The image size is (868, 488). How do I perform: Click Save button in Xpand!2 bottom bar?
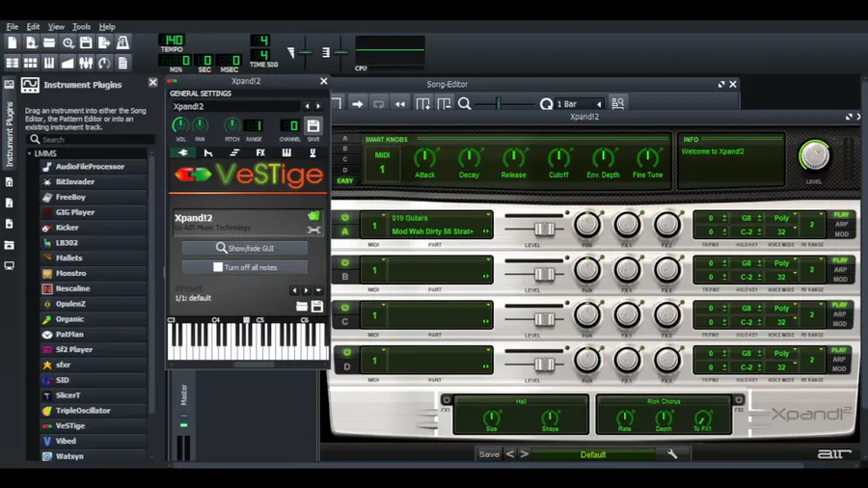tap(489, 454)
